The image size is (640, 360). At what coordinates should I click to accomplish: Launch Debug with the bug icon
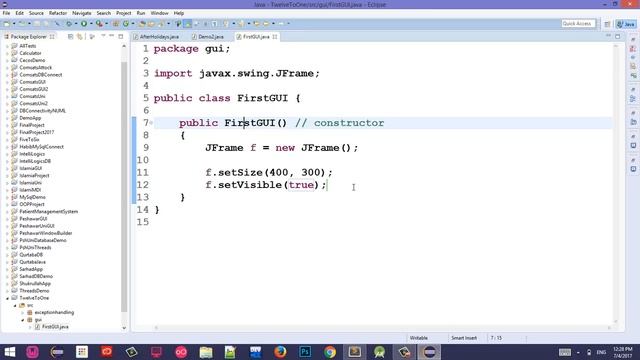(x=69, y=24)
